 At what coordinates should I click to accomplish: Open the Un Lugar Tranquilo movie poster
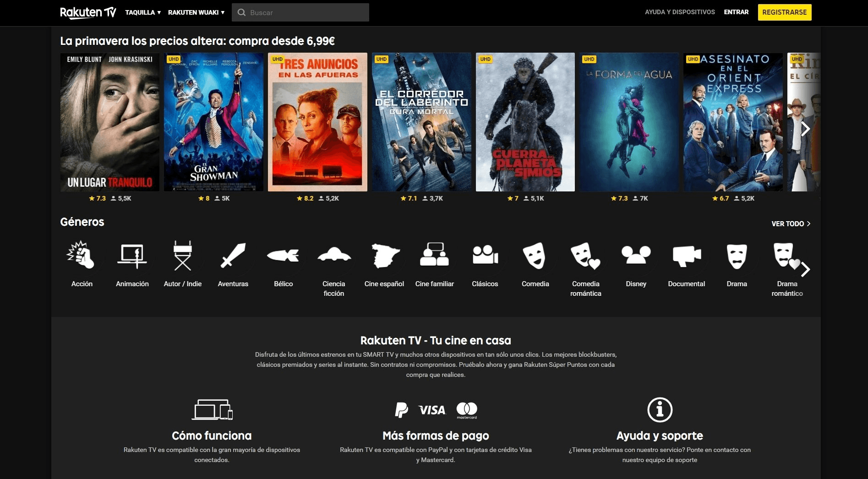(x=110, y=122)
